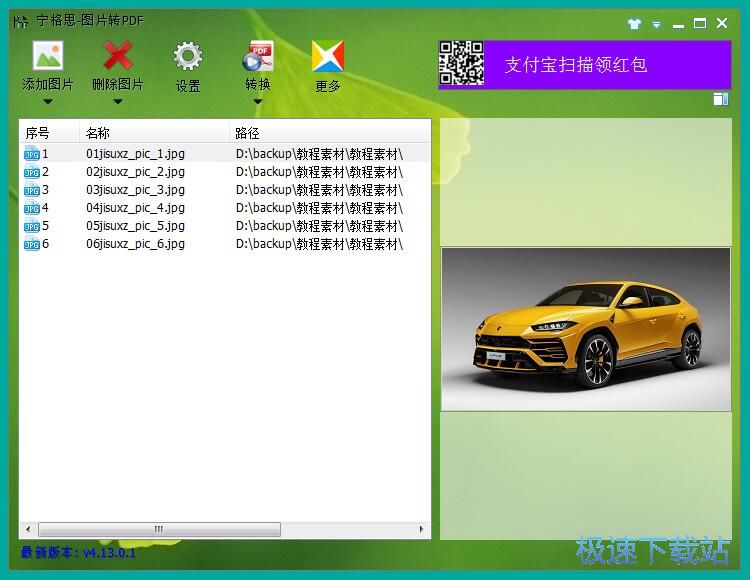
Task: Click the 最新版本: v4.13.0.1 link
Action: click(78, 553)
